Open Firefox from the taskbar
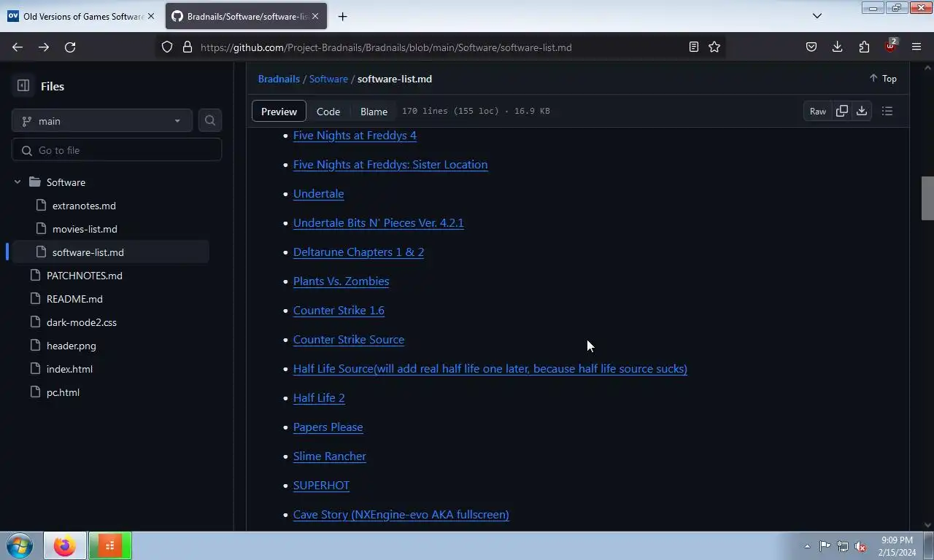The image size is (934, 560). click(64, 545)
